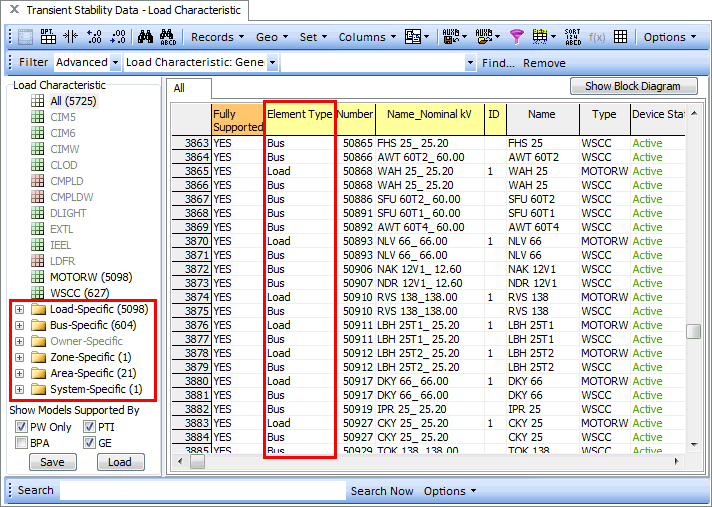Click the Element Type column header
The width and height of the screenshot is (712, 507).
tap(299, 119)
